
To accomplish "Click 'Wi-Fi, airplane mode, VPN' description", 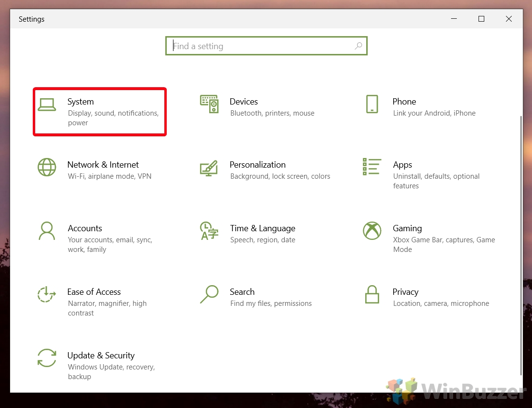I will pos(109,176).
